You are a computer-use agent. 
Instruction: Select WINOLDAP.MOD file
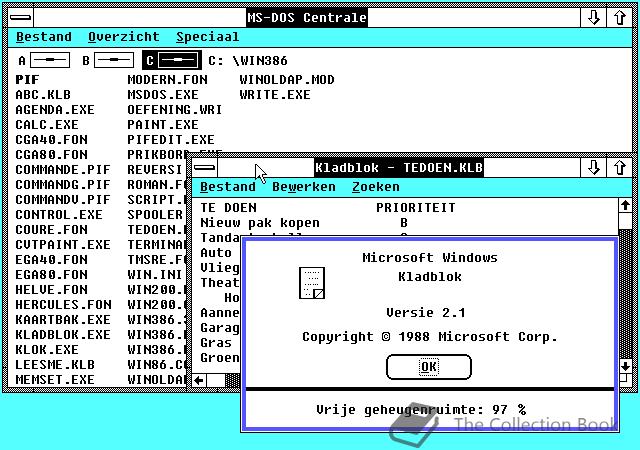tap(287, 80)
